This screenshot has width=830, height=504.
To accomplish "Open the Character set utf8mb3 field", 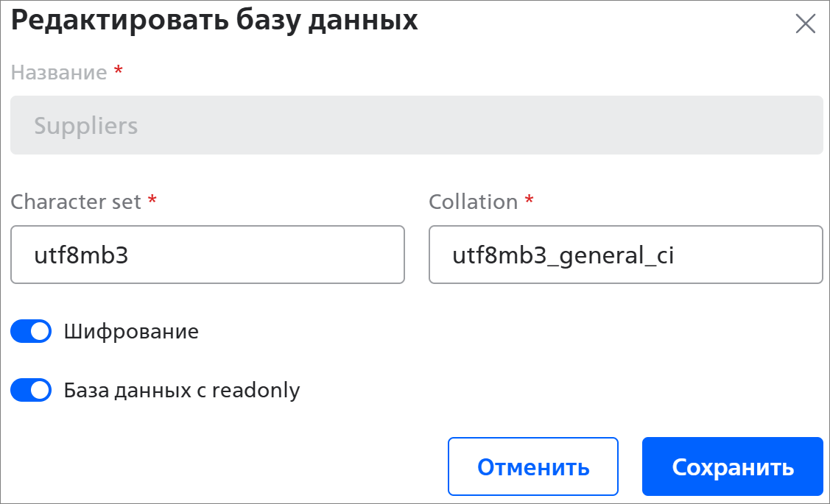I will point(208,255).
